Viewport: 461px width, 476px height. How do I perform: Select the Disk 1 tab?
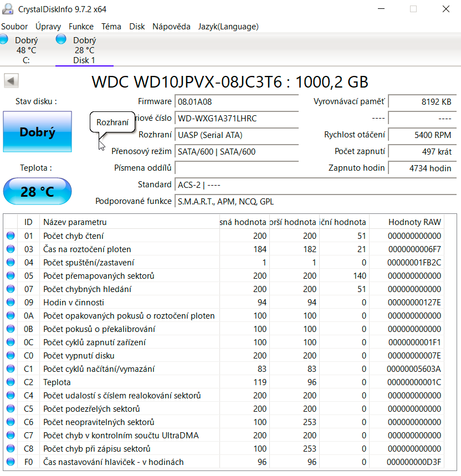pos(84,50)
